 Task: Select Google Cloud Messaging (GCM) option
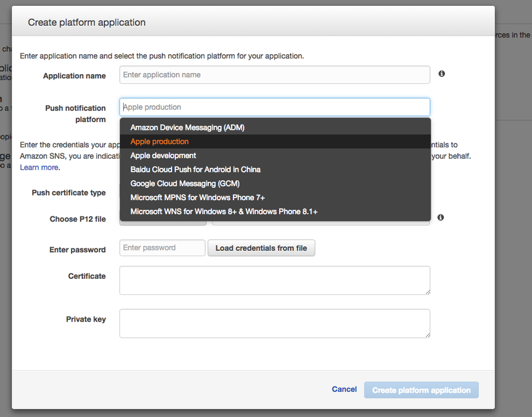[186, 183]
